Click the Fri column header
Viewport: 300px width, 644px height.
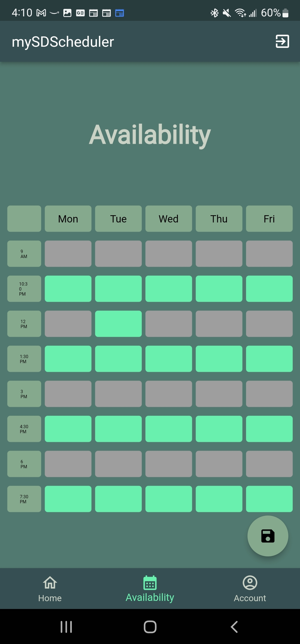[x=269, y=219]
